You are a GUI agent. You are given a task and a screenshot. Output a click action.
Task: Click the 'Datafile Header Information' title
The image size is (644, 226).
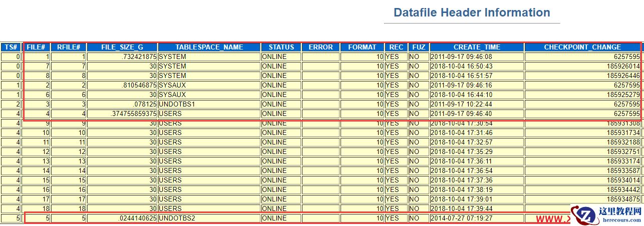[472, 12]
